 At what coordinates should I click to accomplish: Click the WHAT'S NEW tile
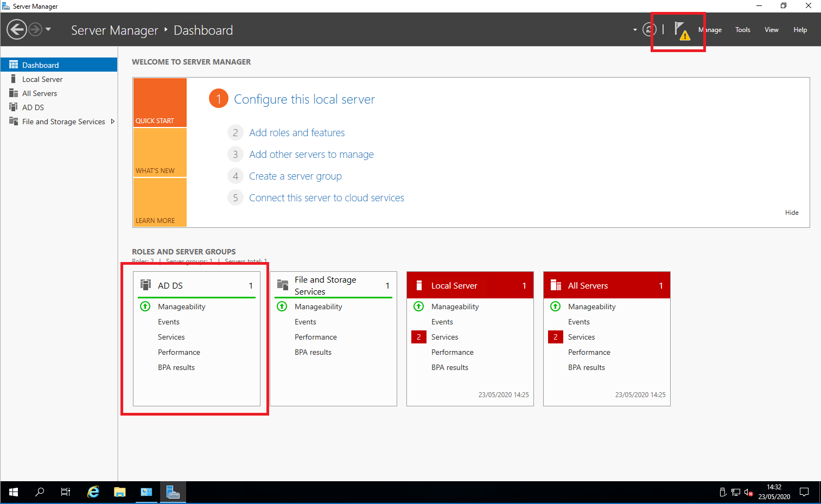point(160,152)
